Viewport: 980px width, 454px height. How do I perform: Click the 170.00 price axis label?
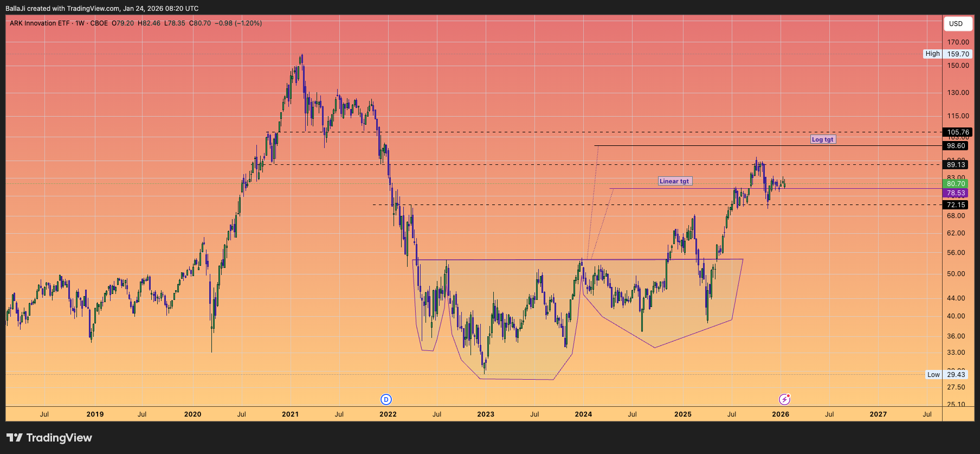click(x=958, y=42)
